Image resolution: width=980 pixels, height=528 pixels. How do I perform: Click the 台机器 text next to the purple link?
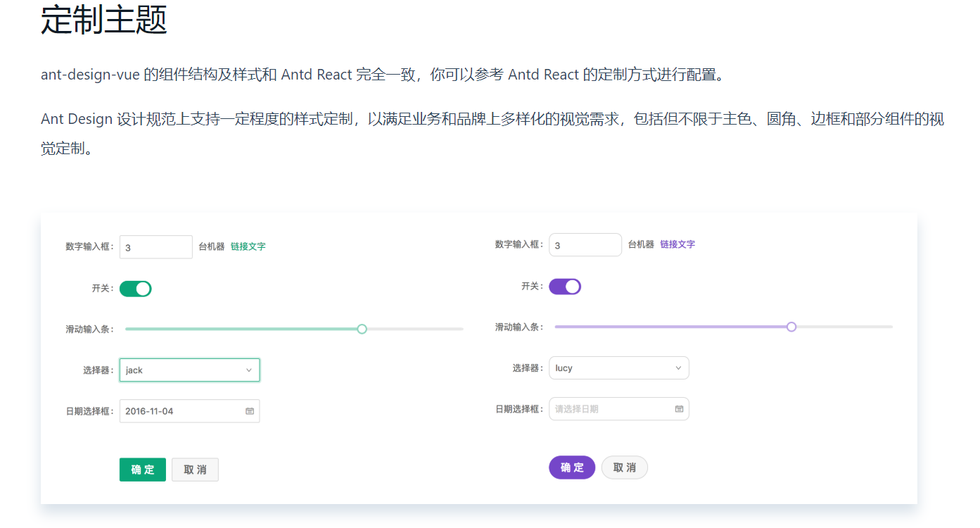pos(641,244)
